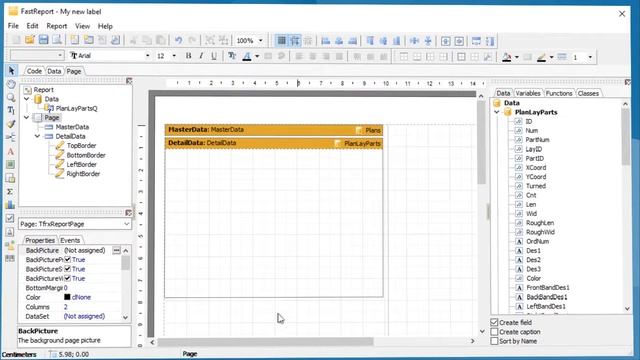The height and width of the screenshot is (360, 640).
Task: Toggle the align to grid icon
Action: click(x=295, y=40)
